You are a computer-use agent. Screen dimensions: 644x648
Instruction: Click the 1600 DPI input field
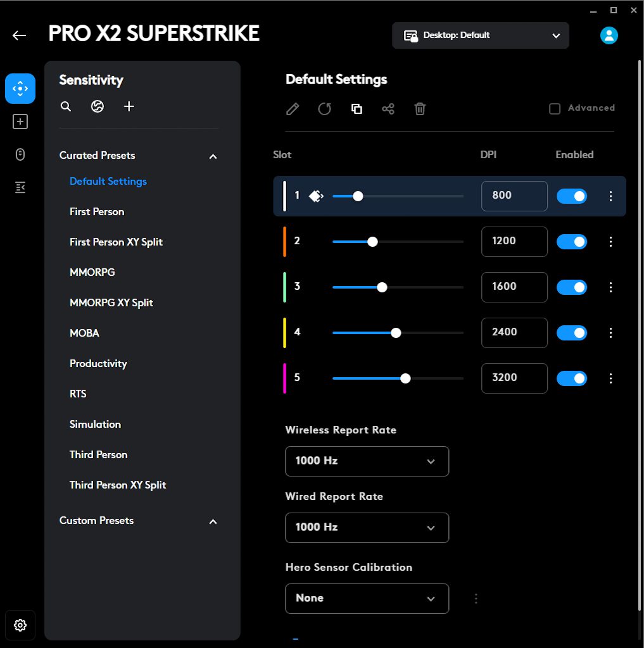coord(514,287)
